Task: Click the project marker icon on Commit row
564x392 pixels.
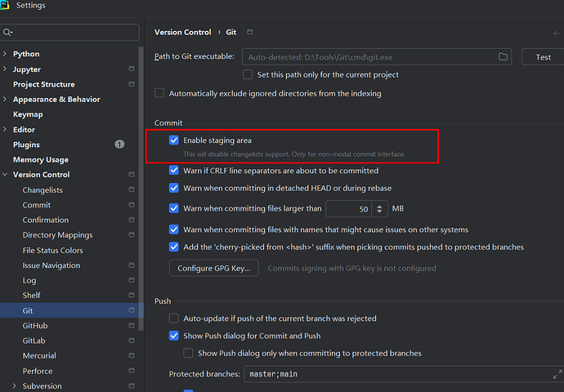Action: (x=132, y=205)
